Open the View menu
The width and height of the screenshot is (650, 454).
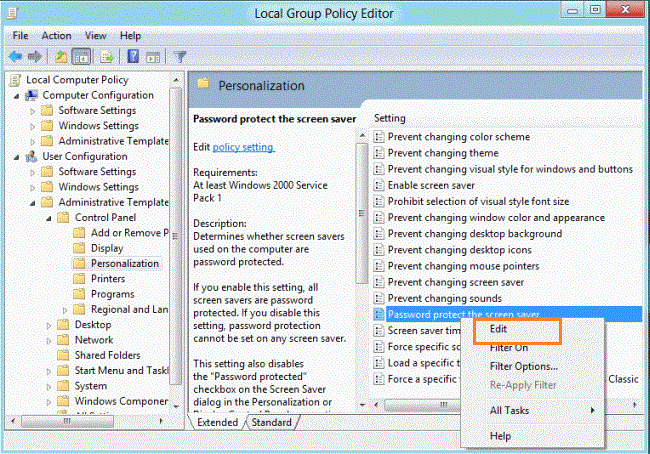(x=95, y=36)
